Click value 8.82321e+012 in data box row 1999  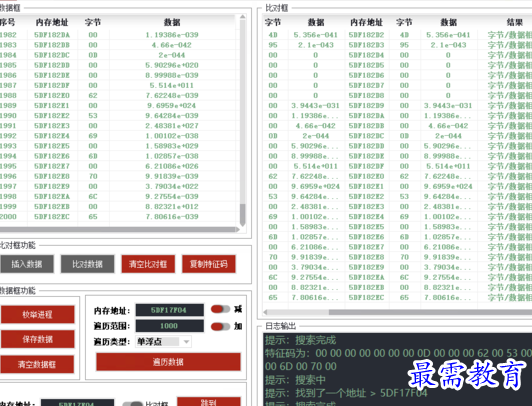pos(172,207)
